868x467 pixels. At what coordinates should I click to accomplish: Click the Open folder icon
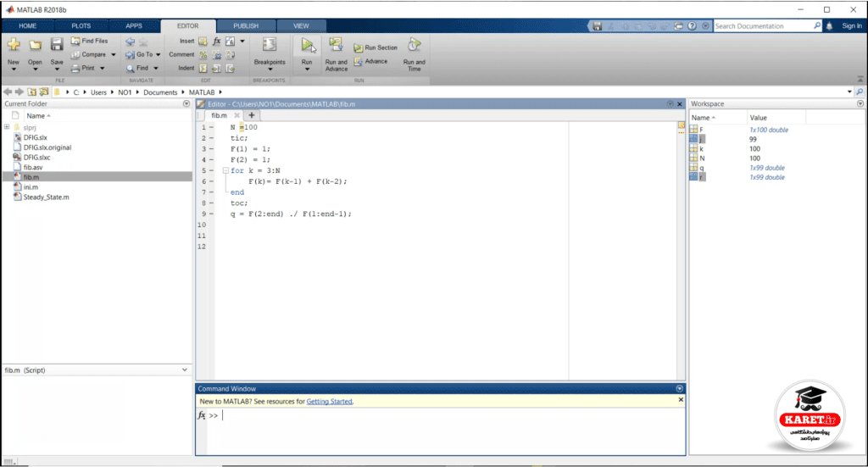point(36,46)
